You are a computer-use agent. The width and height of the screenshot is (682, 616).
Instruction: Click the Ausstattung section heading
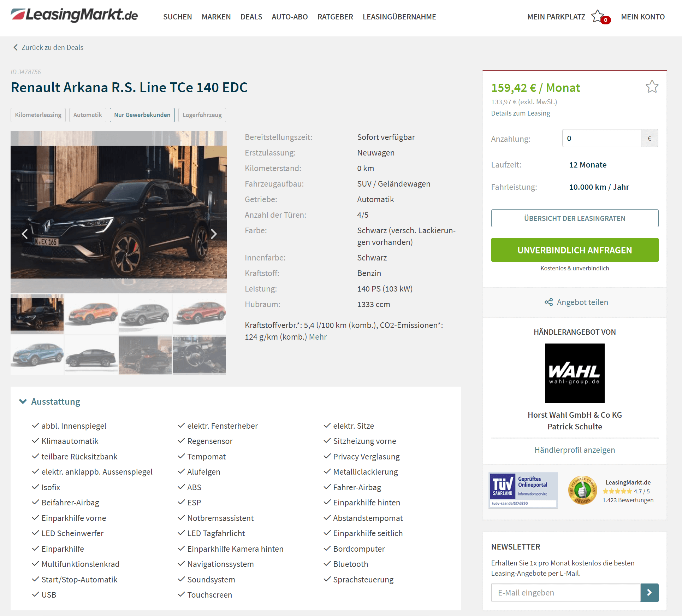point(56,401)
